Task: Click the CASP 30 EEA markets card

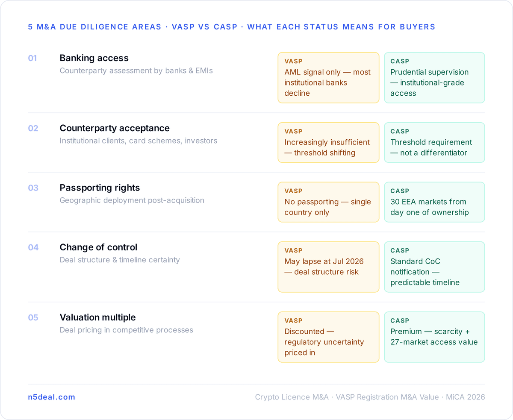Action: point(434,202)
